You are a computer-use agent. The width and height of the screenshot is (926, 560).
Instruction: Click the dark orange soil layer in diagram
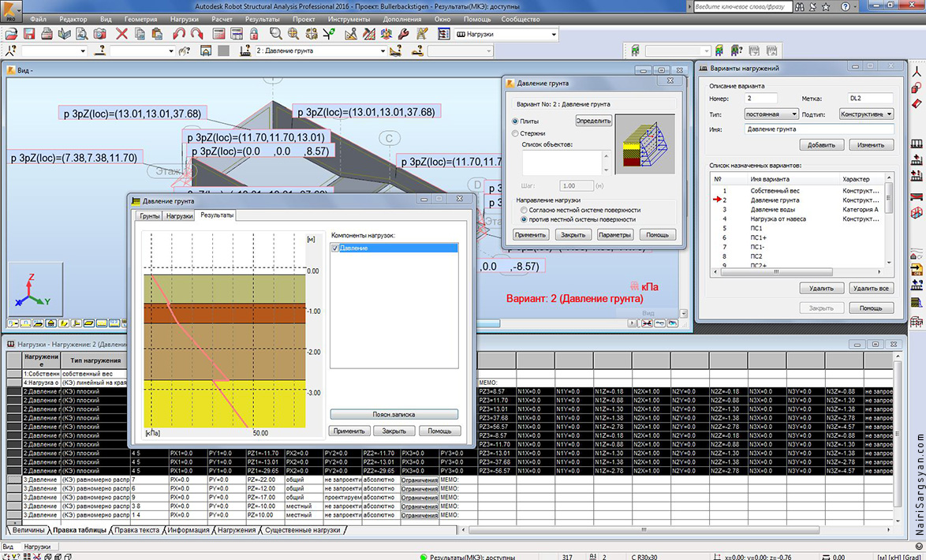(226, 313)
